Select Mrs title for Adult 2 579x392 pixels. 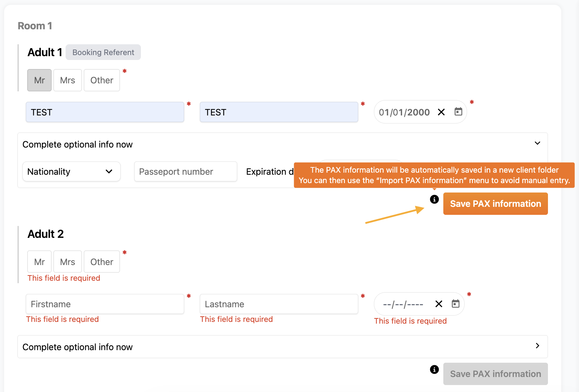[67, 262]
